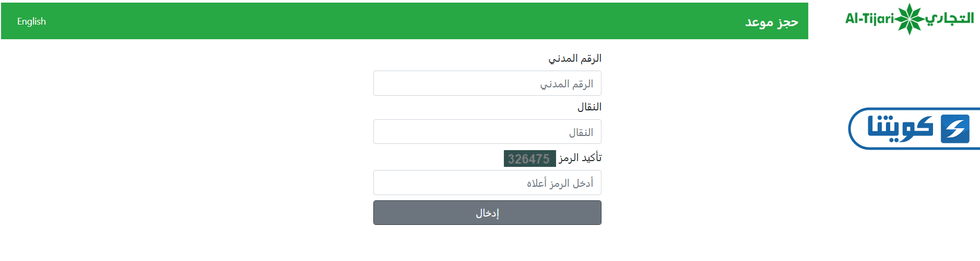The height and width of the screenshot is (261, 980).
Task: Click the Kuwaitna blue lightning bolt icon
Action: (955, 129)
